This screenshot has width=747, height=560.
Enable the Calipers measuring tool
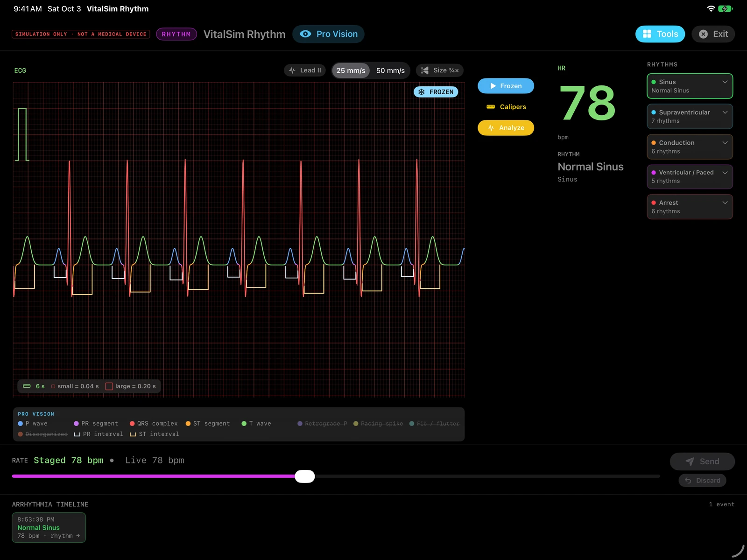pos(506,107)
